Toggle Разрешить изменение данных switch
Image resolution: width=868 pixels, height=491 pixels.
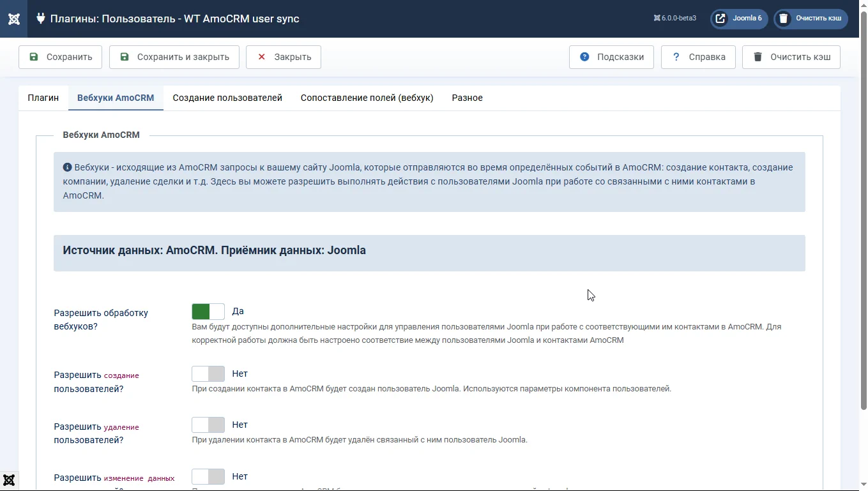208,477
